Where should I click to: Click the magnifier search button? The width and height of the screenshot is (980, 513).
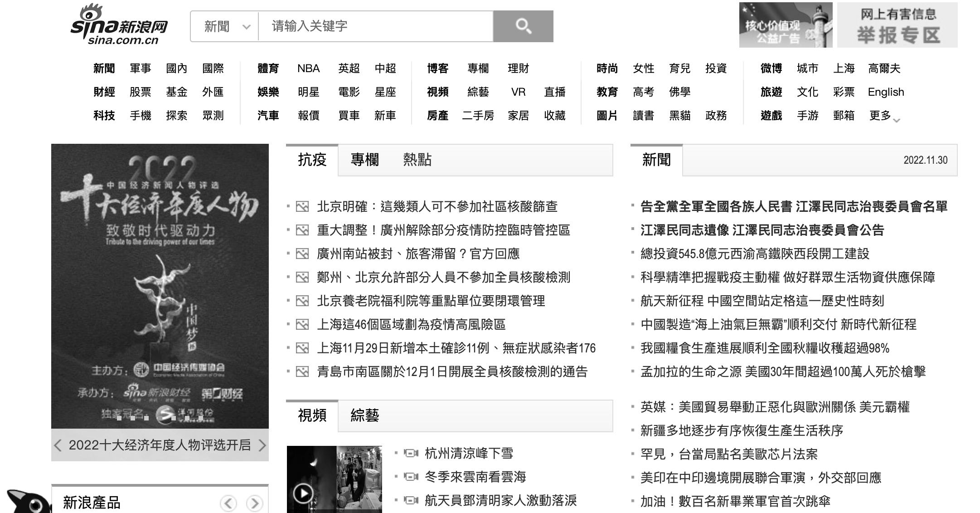point(523,26)
